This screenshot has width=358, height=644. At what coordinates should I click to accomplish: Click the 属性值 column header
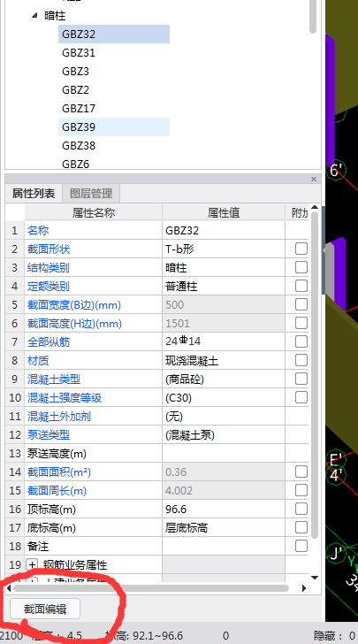[224, 212]
